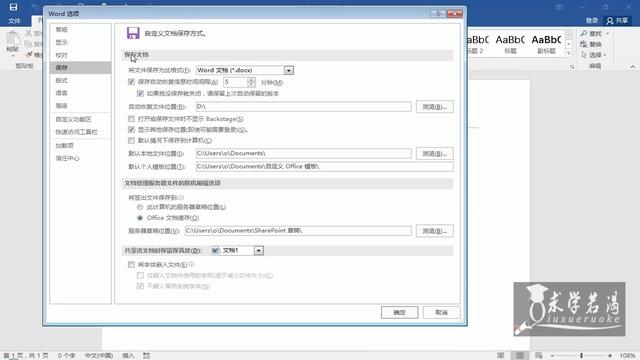Click 浏览 beside the auto-recover file location

(435, 107)
